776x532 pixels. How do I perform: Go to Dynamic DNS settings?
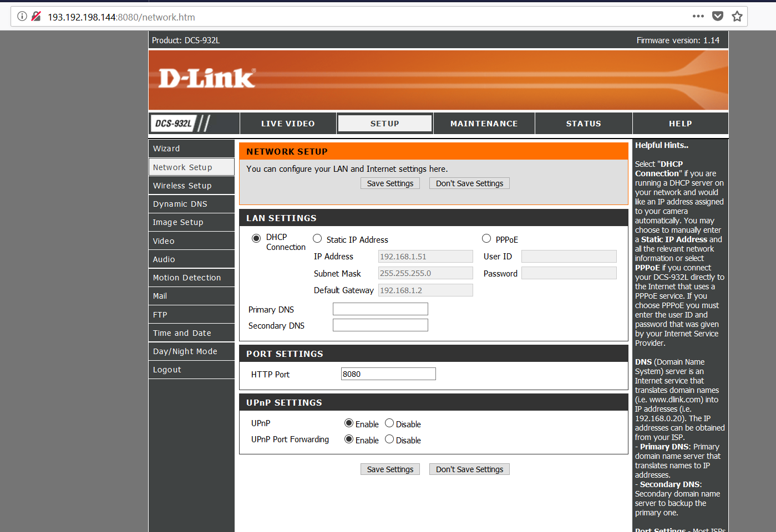[191, 204]
